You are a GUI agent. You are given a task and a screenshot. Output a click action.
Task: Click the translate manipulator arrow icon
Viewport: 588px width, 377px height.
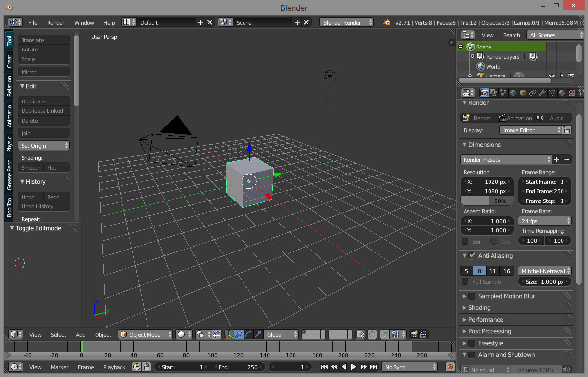coord(239,334)
